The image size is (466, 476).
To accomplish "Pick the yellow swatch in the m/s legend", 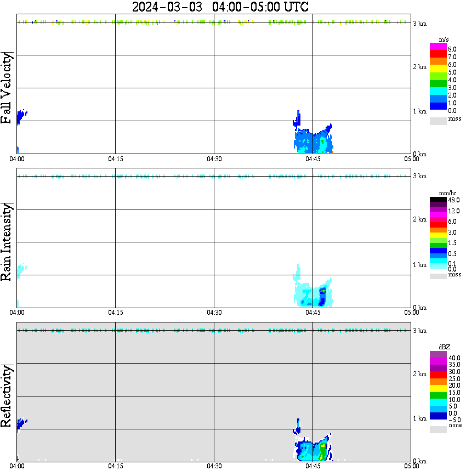I will click(x=438, y=69).
